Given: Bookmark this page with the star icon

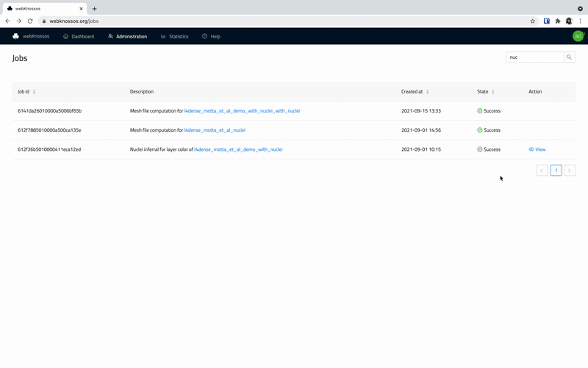Looking at the screenshot, I should 532,21.
